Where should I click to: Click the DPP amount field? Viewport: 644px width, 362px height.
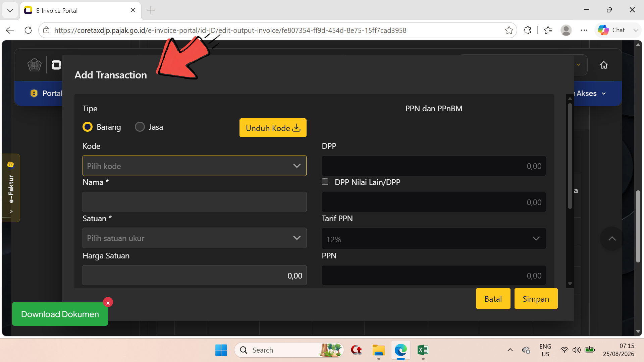(434, 166)
